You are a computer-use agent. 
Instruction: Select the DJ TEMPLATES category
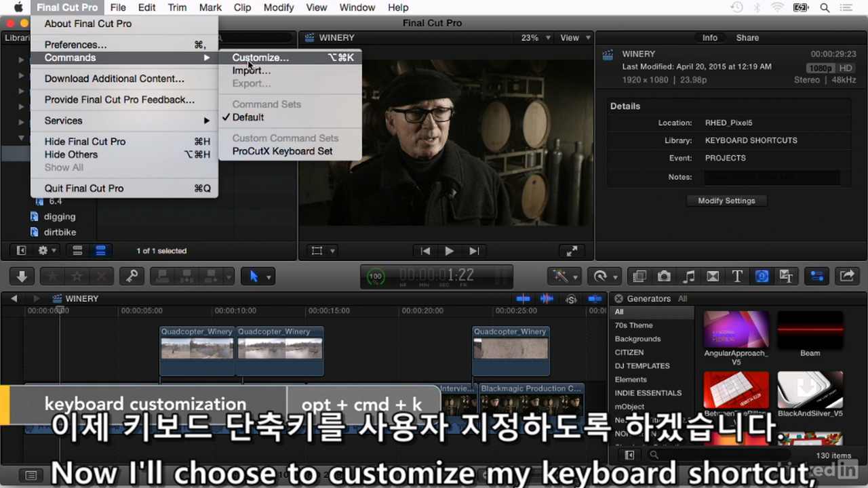(642, 366)
